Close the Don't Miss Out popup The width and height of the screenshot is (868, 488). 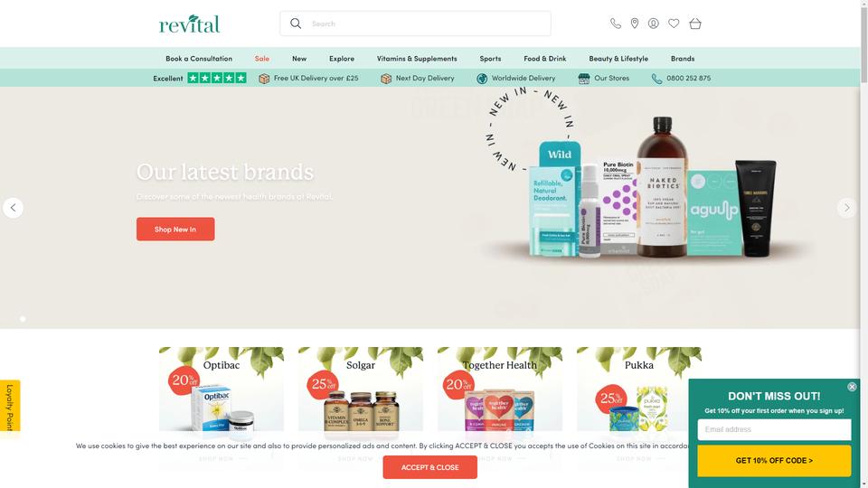[852, 387]
